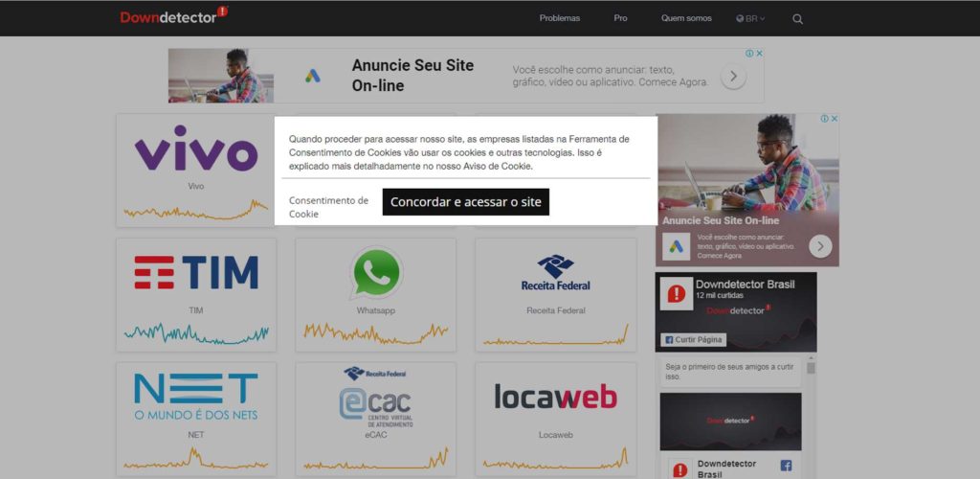Screen dimensions: 980x479
Task: Open the Pro menu item
Action: click(x=620, y=19)
